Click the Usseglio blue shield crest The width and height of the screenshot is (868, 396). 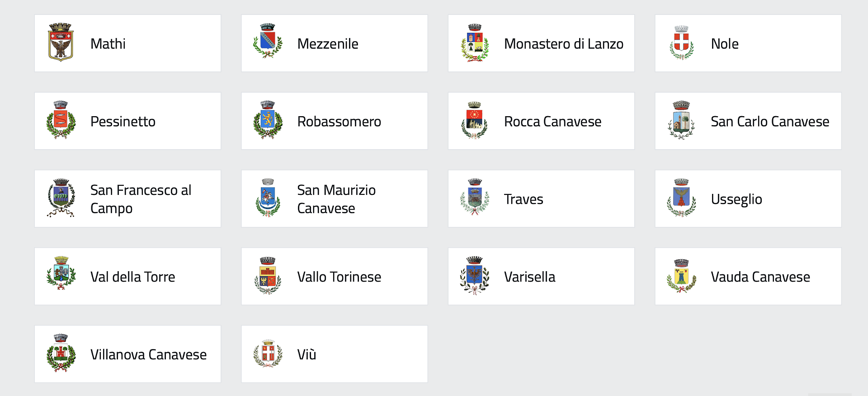click(x=681, y=198)
